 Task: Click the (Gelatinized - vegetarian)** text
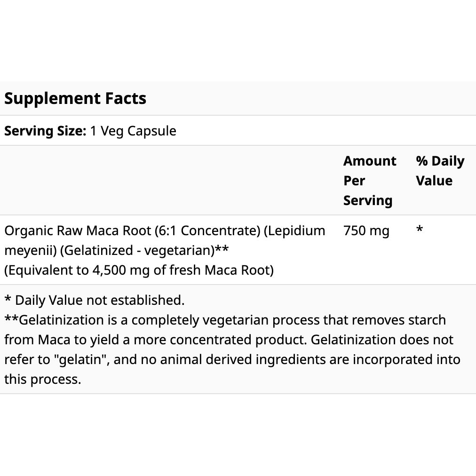tap(144, 251)
